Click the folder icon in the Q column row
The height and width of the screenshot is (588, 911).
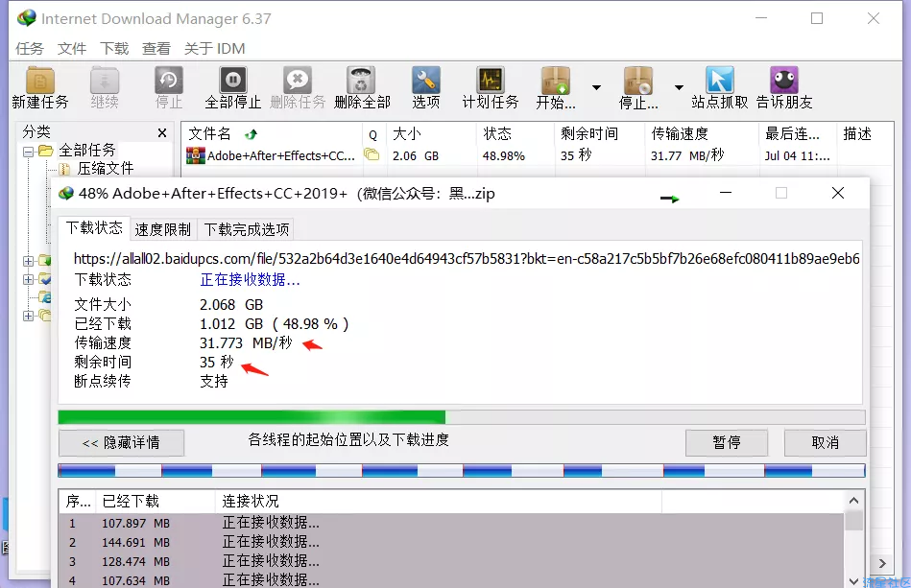coord(372,154)
